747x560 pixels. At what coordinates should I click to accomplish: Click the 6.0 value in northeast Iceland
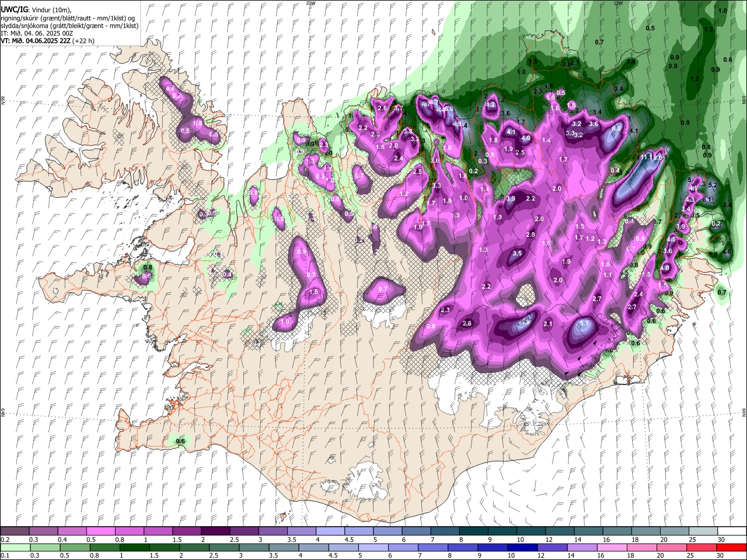pyautogui.click(x=616, y=128)
